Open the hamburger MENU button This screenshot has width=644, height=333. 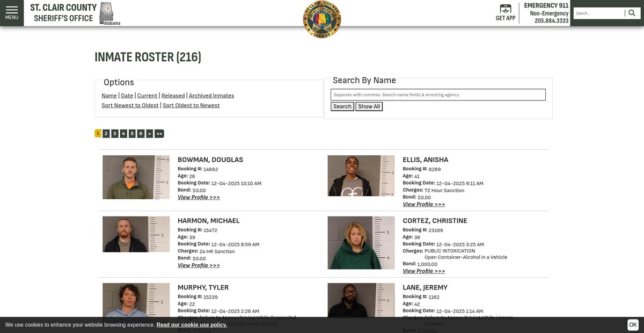pyautogui.click(x=12, y=13)
